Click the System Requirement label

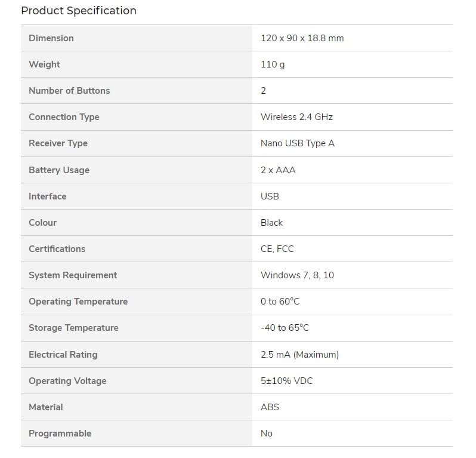pyautogui.click(x=73, y=275)
